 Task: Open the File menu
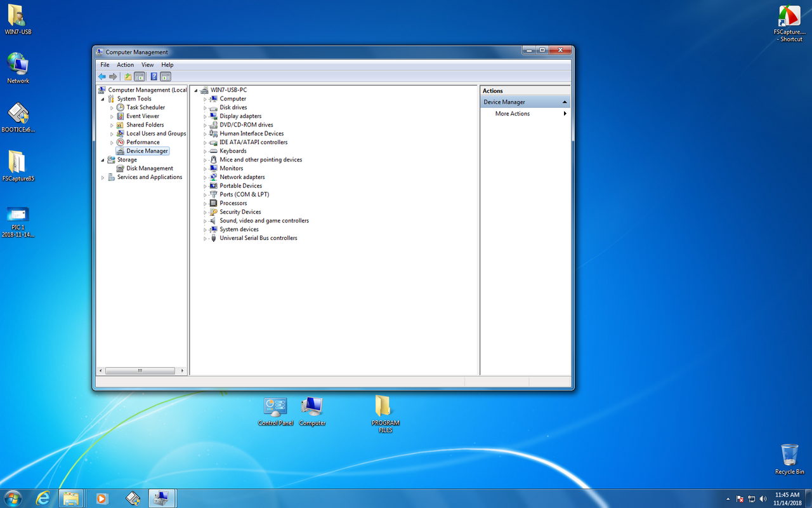[x=105, y=65]
